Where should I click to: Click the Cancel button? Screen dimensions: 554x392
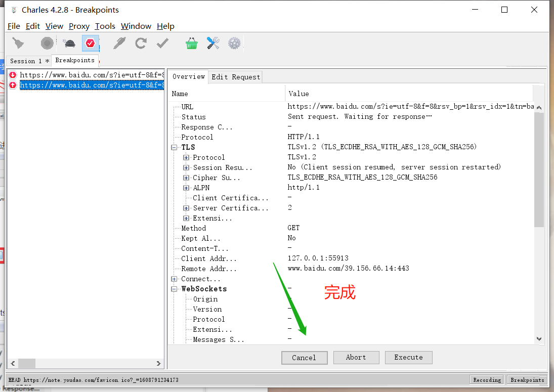tap(304, 358)
